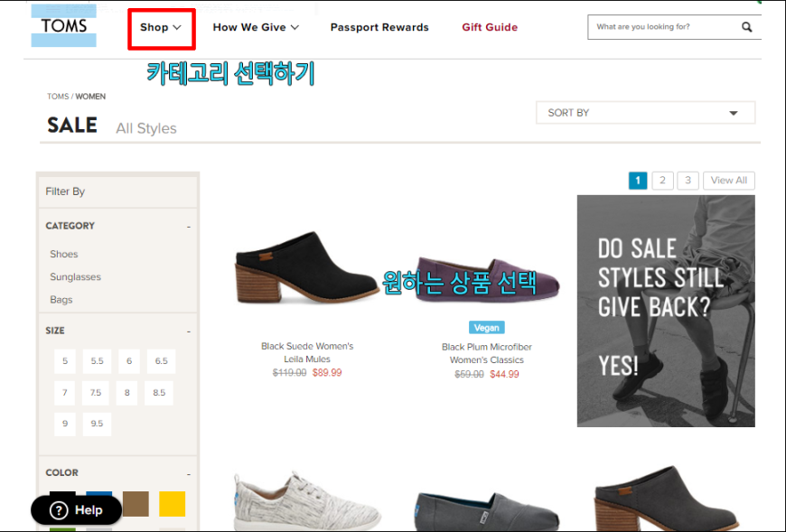Open the Help chat widget
Screen dimensions: 786x532
[x=76, y=510]
